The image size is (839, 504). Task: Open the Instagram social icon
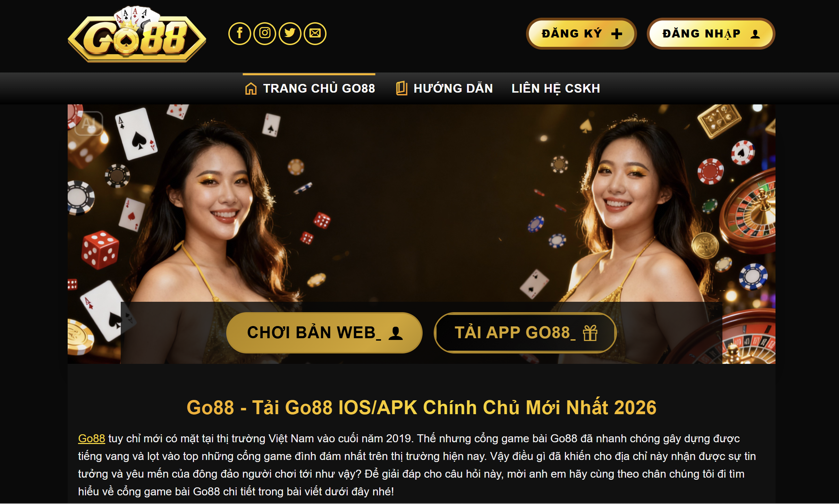[x=265, y=34]
